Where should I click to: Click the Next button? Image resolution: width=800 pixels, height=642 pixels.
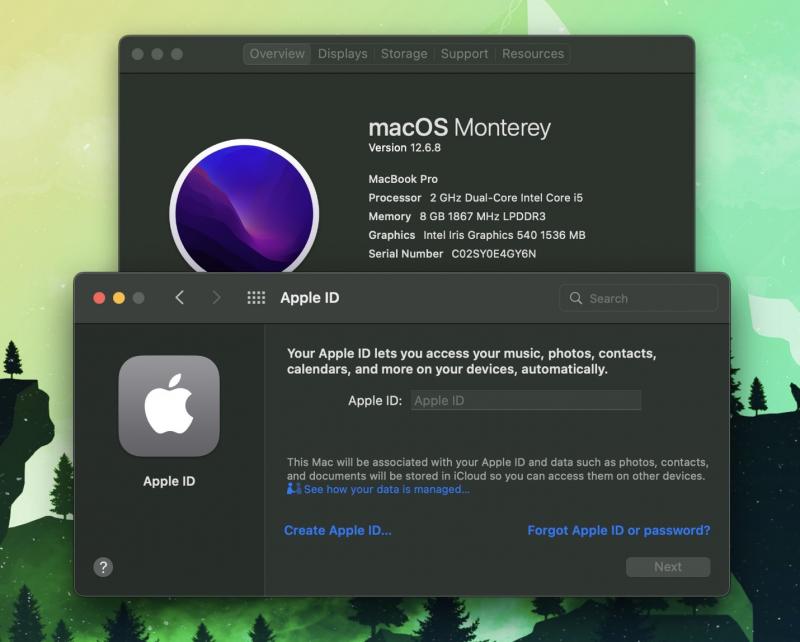click(x=668, y=566)
